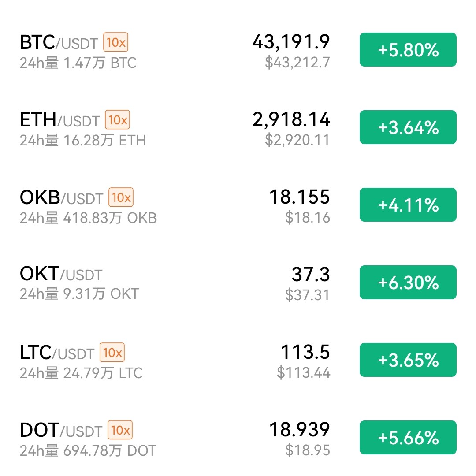The image size is (476, 476).
Task: Click the +5.66% change button for DOT
Action: (408, 438)
